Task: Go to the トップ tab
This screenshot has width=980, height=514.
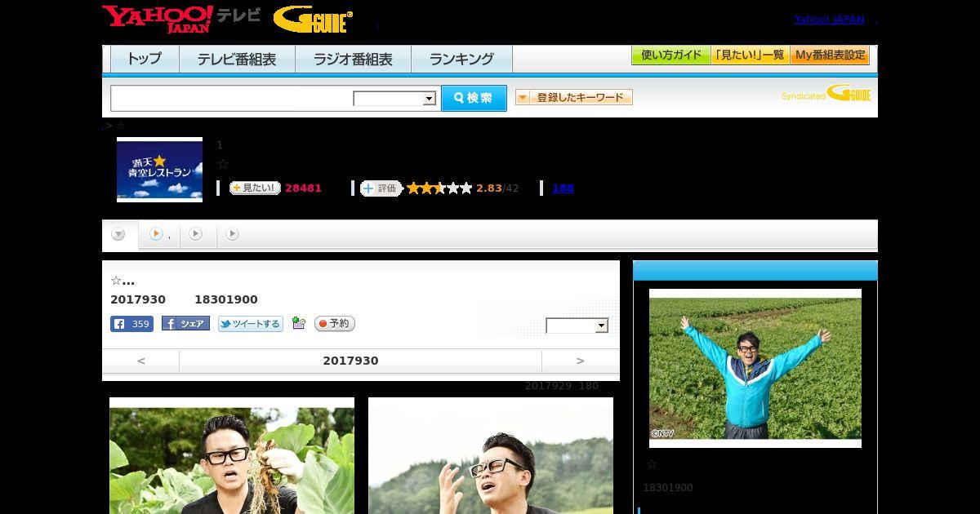Action: [145, 60]
